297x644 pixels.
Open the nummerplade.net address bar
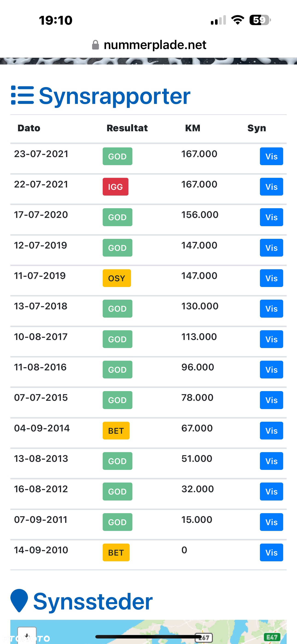149,45
